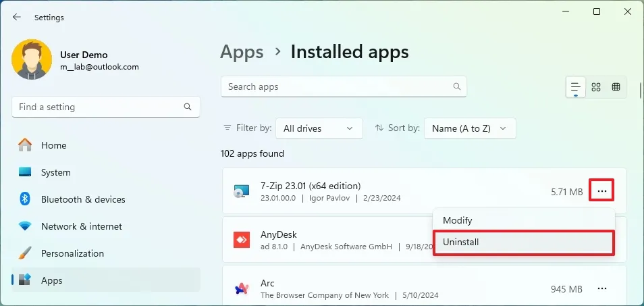Image resolution: width=644 pixels, height=306 pixels.
Task: Open the Name (A to Z) sort dropdown
Action: click(x=470, y=128)
